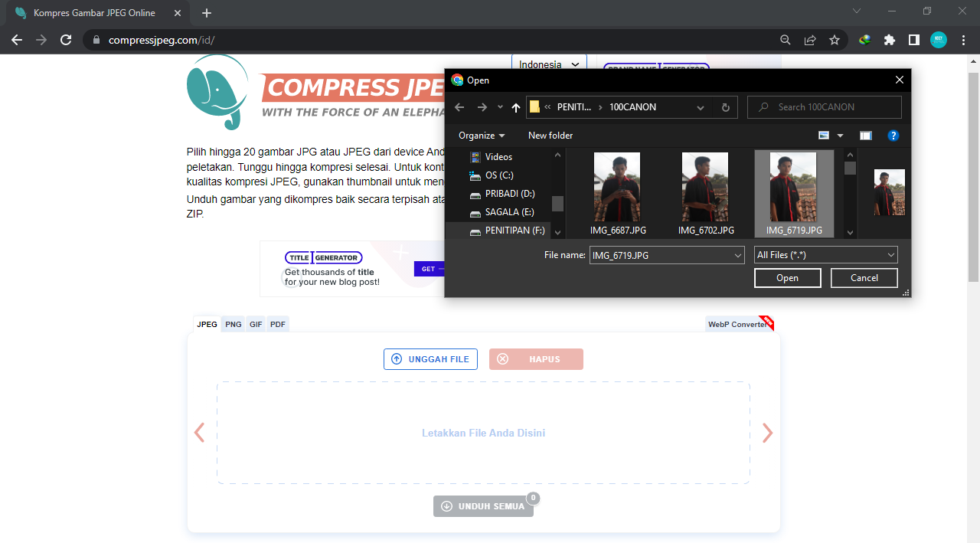The width and height of the screenshot is (980, 543).
Task: Click the navigation tree scrollbar down arrow
Action: tap(557, 232)
